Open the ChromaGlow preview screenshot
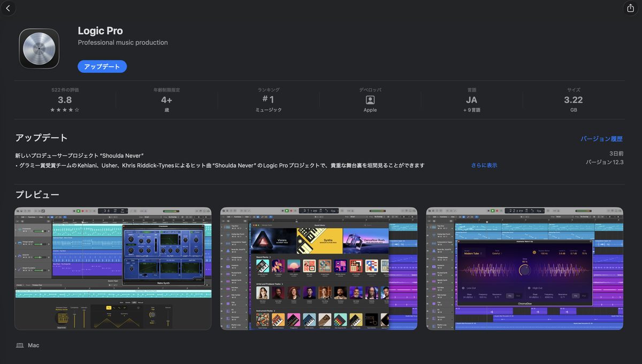The width and height of the screenshot is (642, 364). tap(525, 268)
